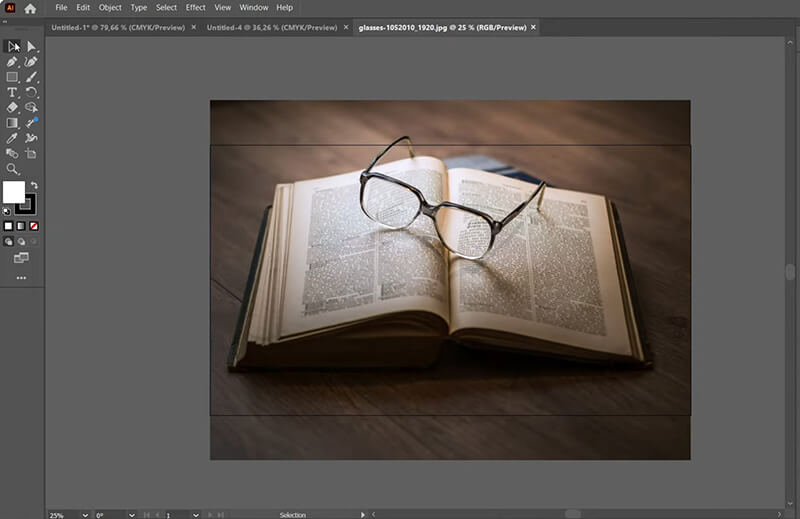Image resolution: width=800 pixels, height=519 pixels.
Task: Select the Zoom magnifier tool
Action: pos(12,169)
